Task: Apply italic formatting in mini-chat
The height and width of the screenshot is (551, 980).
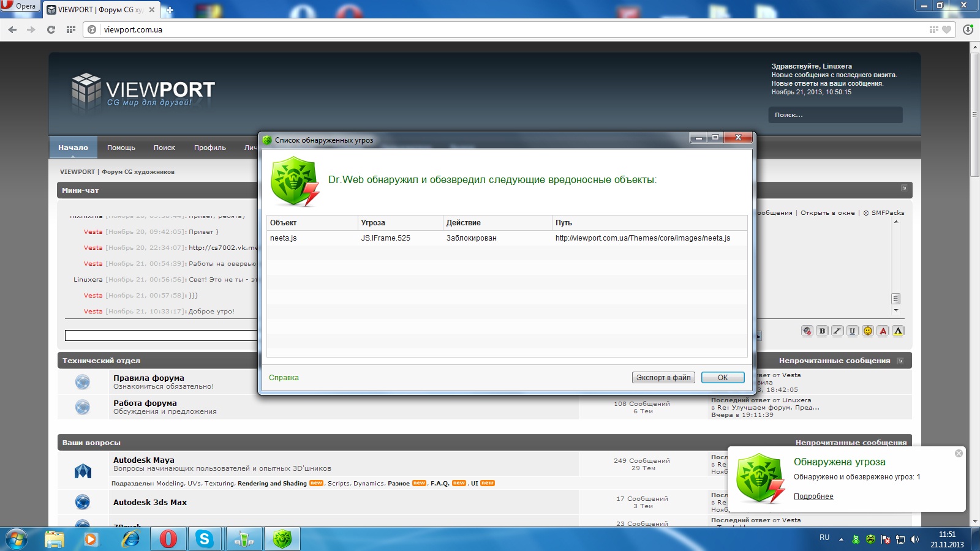Action: point(837,331)
